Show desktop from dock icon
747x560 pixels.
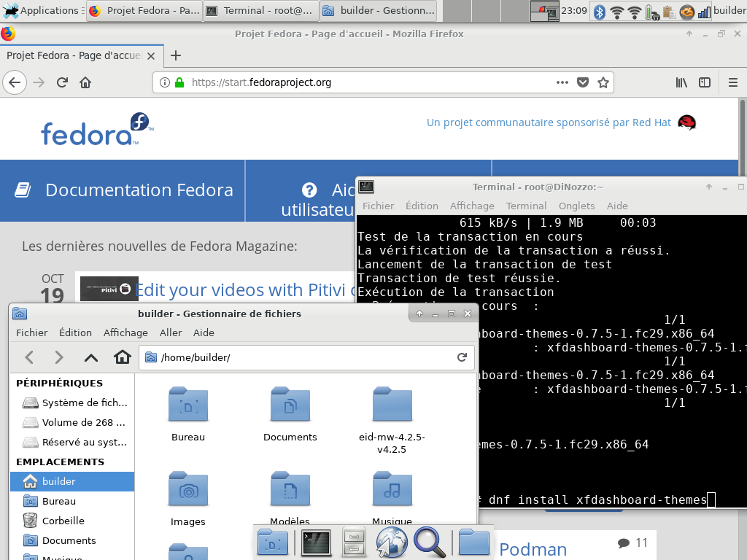click(273, 542)
